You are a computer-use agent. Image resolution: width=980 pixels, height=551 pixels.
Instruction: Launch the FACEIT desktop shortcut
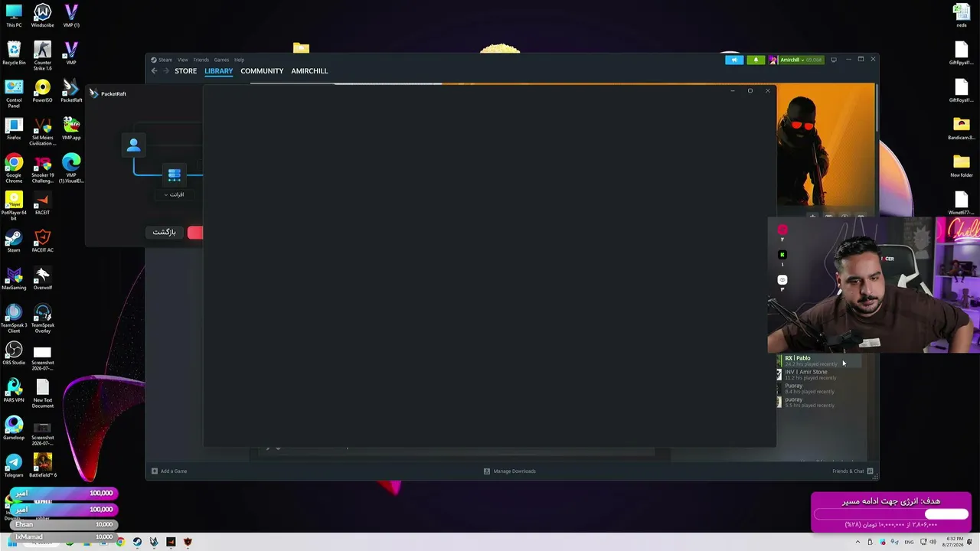pyautogui.click(x=42, y=203)
